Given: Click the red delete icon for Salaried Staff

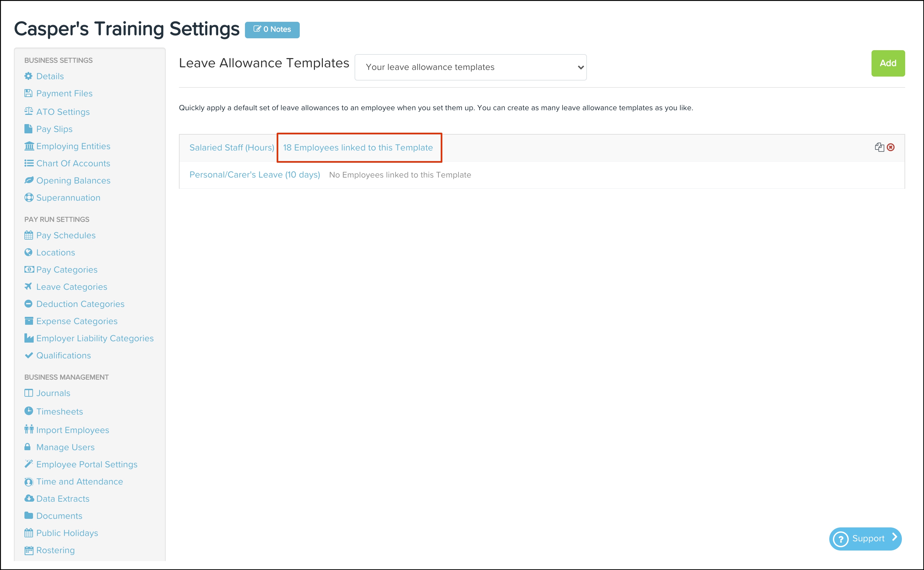Looking at the screenshot, I should [x=891, y=148].
